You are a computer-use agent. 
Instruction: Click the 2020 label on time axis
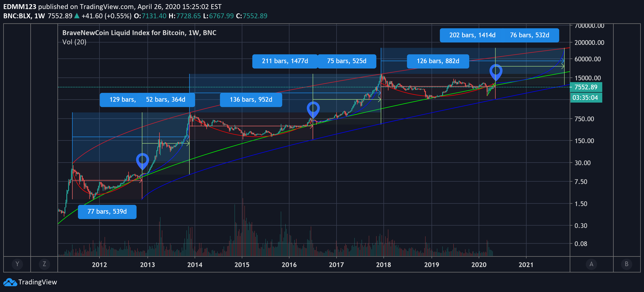479,265
